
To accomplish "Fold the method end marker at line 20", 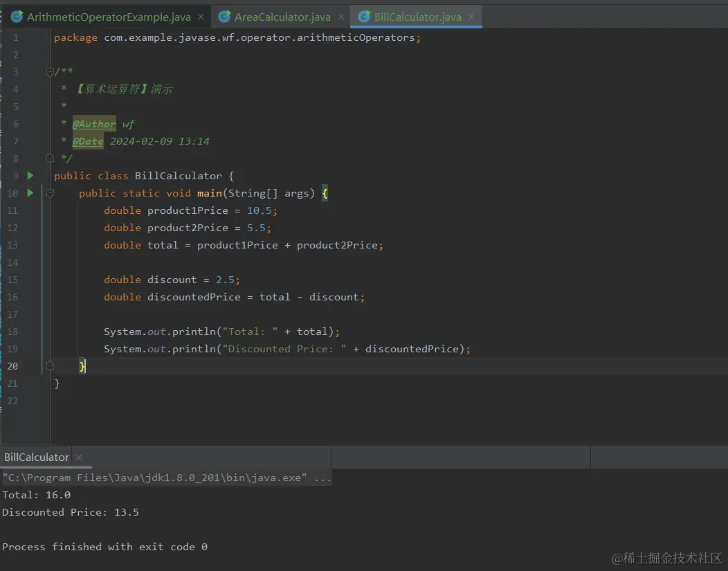I will [x=50, y=366].
